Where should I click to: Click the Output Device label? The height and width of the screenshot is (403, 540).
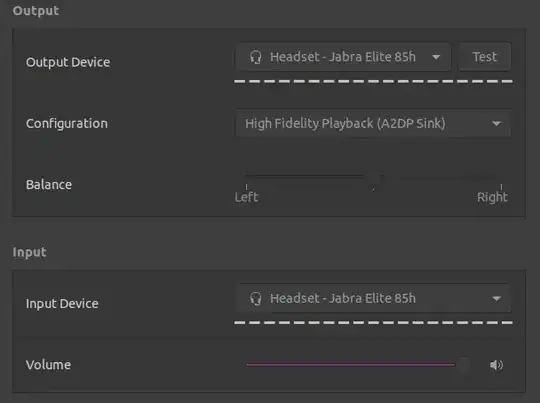[68, 62]
